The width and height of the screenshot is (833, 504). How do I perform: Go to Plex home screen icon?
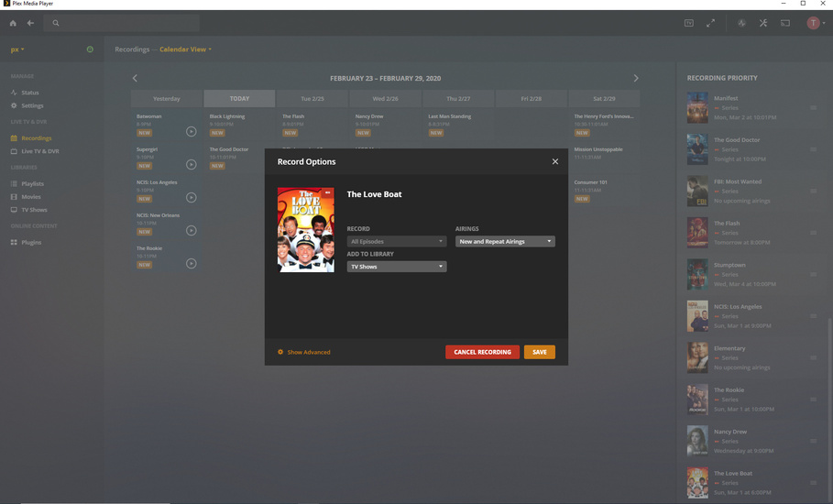tap(13, 23)
